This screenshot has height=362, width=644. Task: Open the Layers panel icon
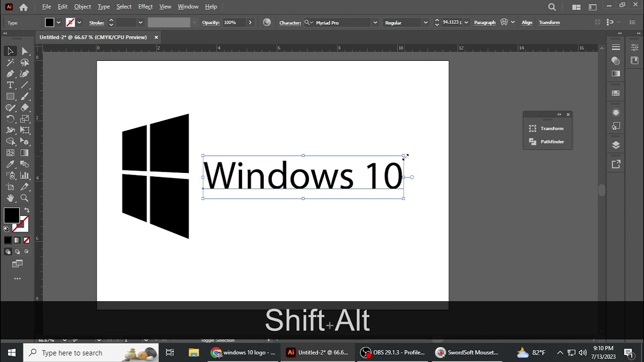click(616, 145)
